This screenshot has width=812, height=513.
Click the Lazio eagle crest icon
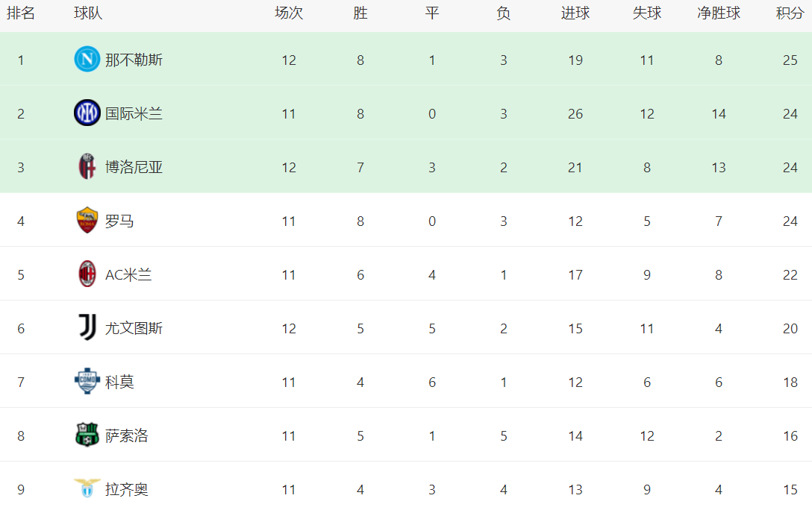click(x=87, y=489)
